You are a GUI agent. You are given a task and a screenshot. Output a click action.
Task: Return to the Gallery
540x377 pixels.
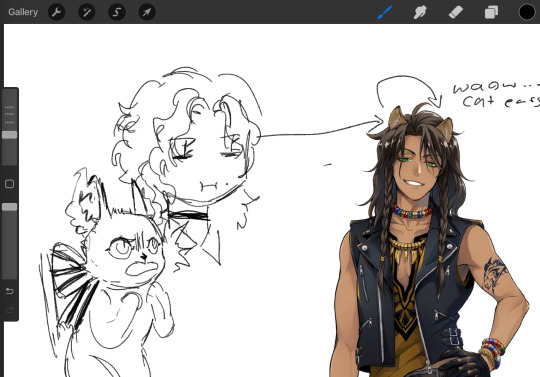coord(23,12)
